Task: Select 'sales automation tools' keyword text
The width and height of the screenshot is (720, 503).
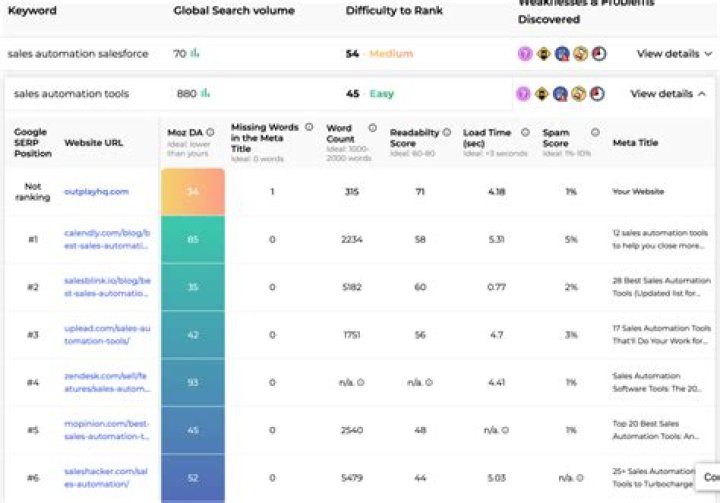Action: click(x=71, y=94)
